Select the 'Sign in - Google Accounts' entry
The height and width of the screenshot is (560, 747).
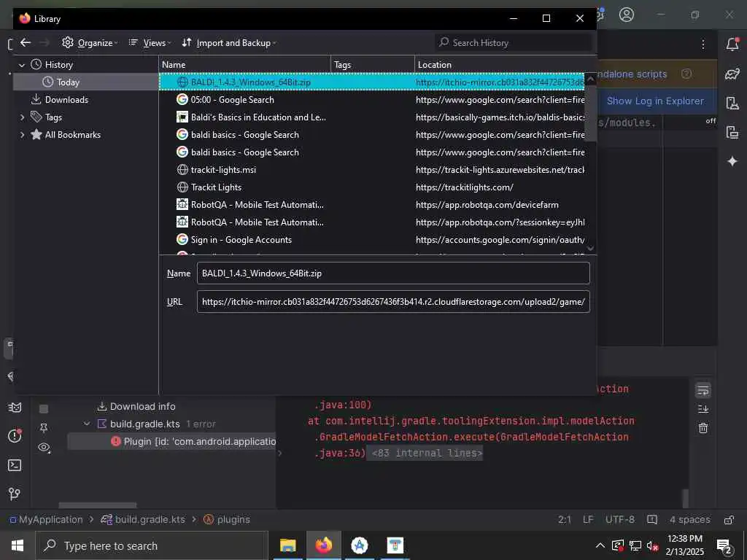click(371, 239)
